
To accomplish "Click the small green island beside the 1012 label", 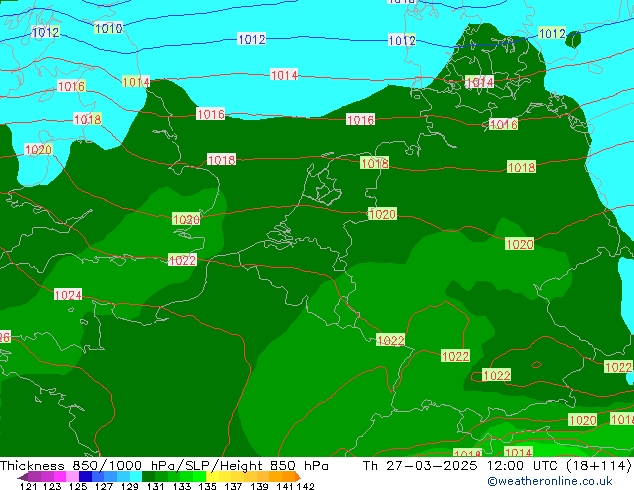I will pos(573,39).
